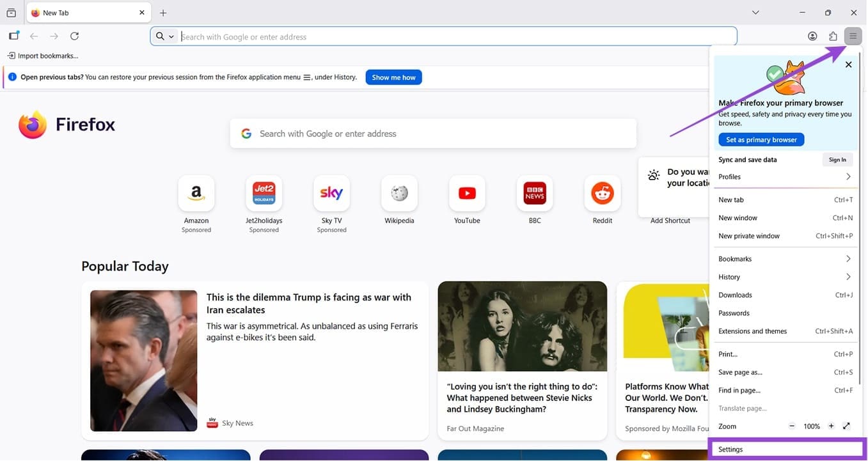Decrease zoom with the minus control
The image size is (868, 461).
point(791,426)
